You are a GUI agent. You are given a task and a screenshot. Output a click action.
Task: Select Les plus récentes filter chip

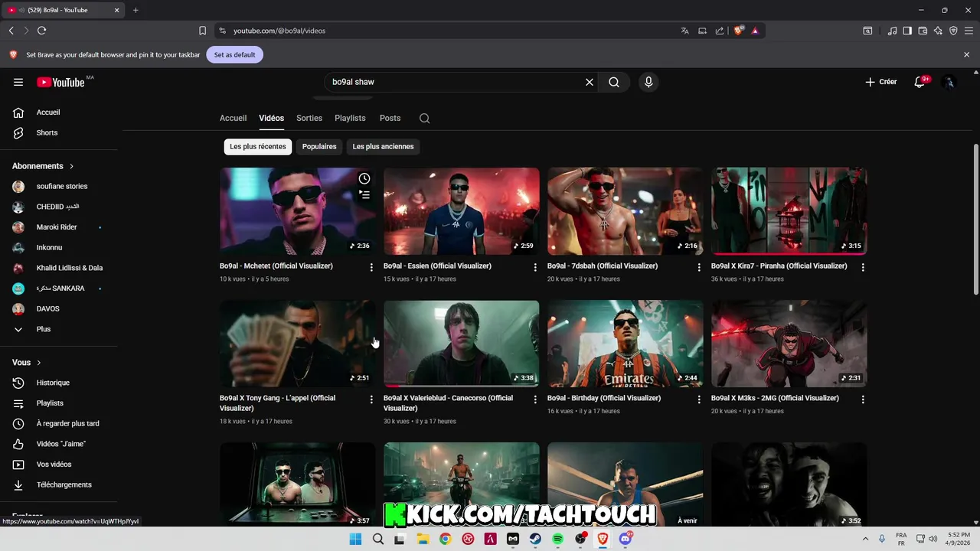point(258,146)
